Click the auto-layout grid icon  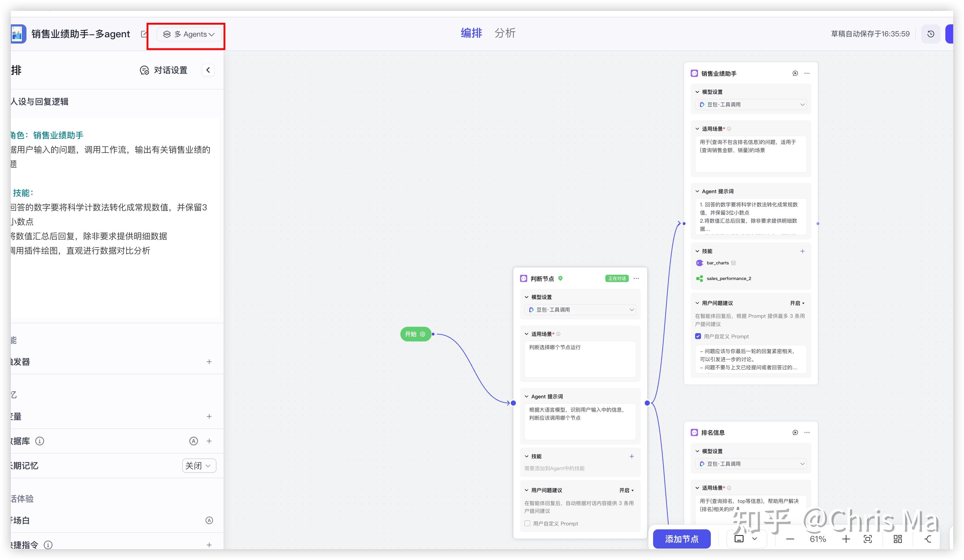coord(898,539)
